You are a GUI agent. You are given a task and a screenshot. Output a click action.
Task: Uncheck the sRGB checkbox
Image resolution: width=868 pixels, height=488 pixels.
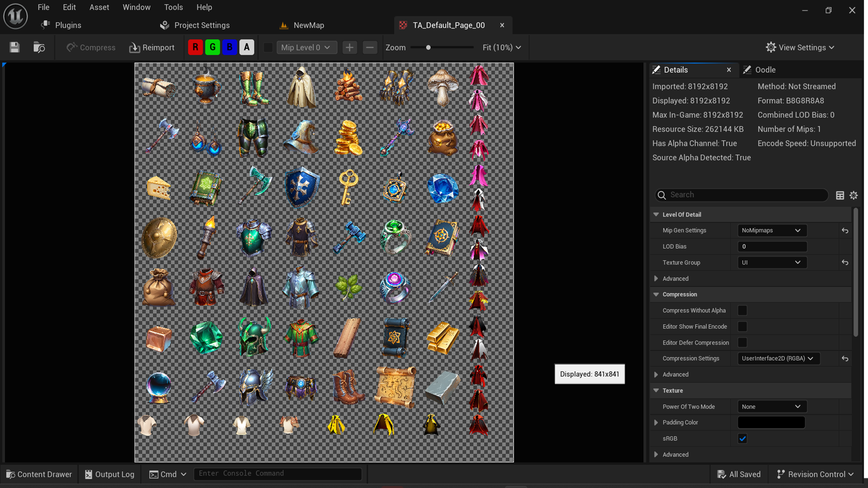[x=742, y=439]
